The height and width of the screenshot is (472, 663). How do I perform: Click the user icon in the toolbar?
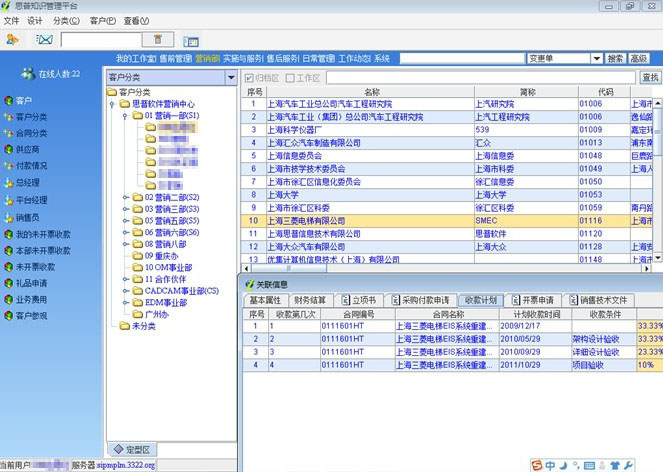pos(12,39)
